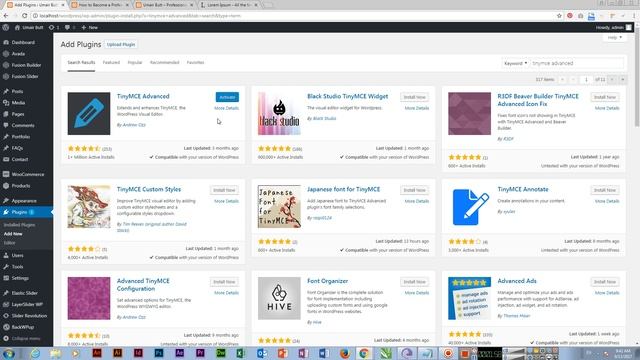Click the browser address bar
Viewport: 640px width, 360px height.
pyautogui.click(x=294, y=16)
